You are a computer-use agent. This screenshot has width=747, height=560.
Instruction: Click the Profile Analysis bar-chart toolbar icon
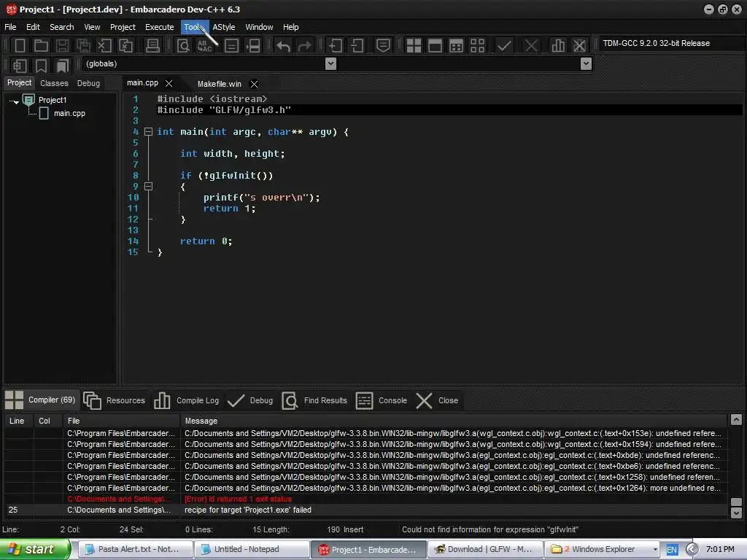coord(558,46)
